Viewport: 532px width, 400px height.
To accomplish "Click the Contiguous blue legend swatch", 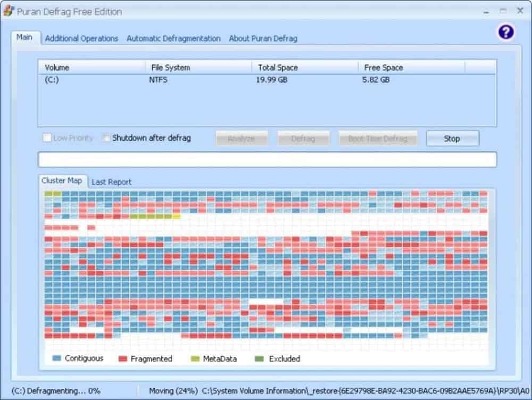I will 57,358.
